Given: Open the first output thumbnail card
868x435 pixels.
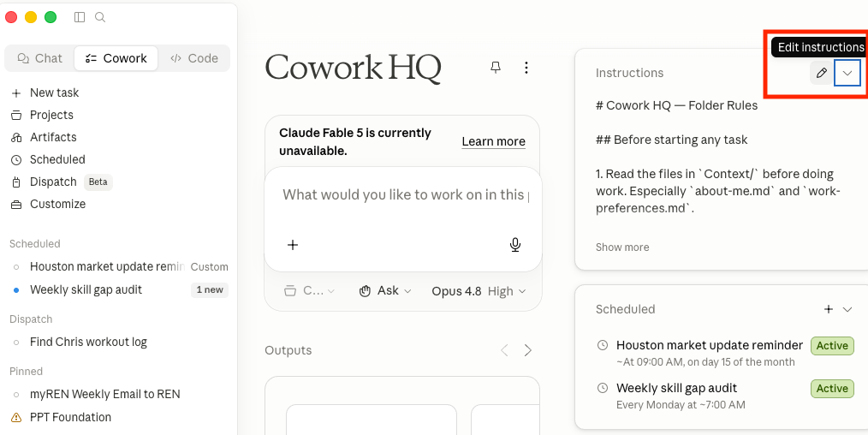Looking at the screenshot, I should point(372,420).
